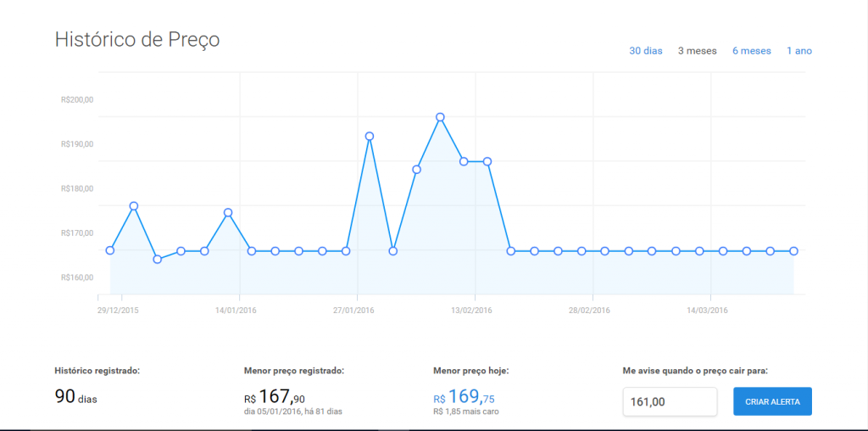The width and height of the screenshot is (868, 431).
Task: Click the first data point after the price drop
Action: [x=511, y=251]
